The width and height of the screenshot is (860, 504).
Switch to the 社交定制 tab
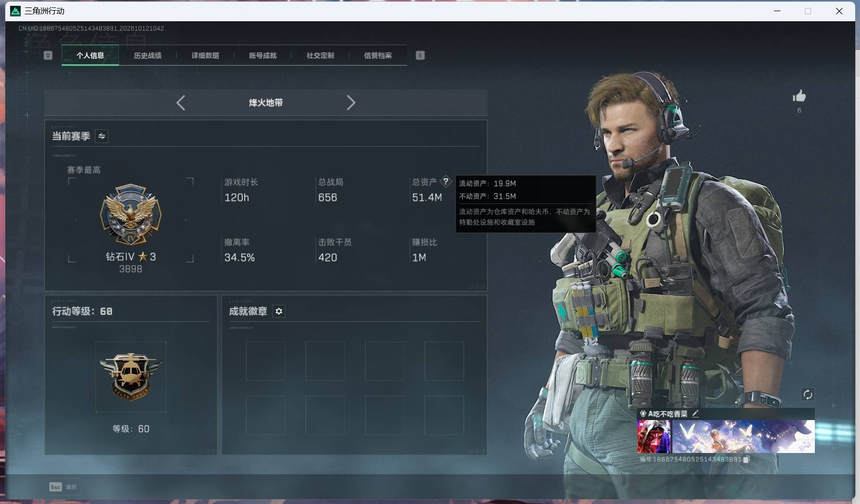pyautogui.click(x=320, y=55)
